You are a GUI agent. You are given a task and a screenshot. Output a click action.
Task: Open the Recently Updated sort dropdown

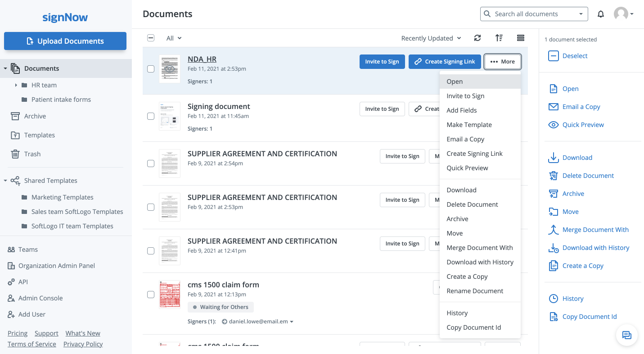tap(431, 38)
